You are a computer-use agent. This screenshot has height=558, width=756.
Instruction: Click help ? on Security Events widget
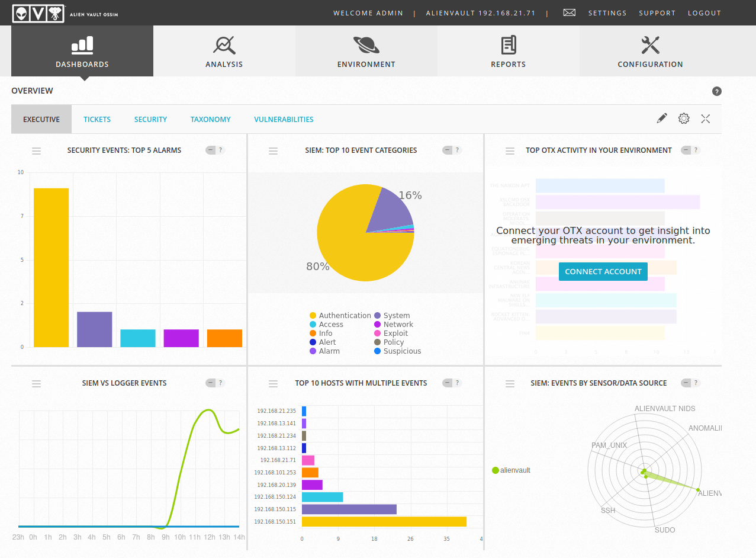click(x=221, y=150)
